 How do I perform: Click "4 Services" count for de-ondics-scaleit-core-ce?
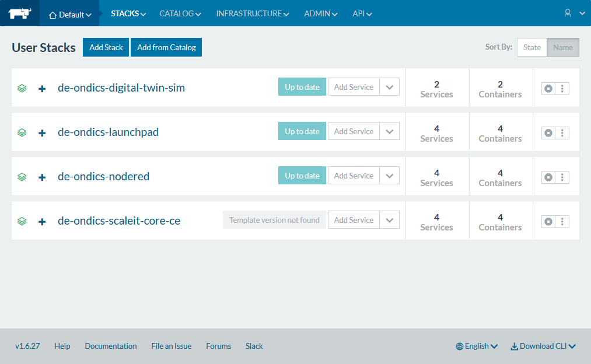tap(436, 222)
